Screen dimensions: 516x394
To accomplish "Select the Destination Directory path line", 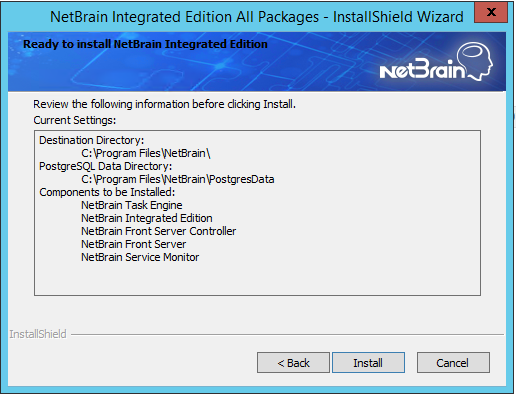I will click(146, 153).
